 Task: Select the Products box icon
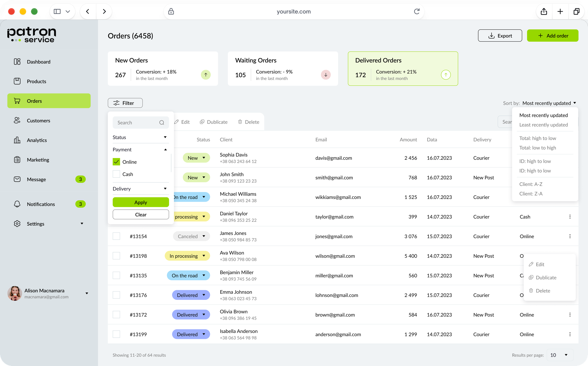point(17,81)
